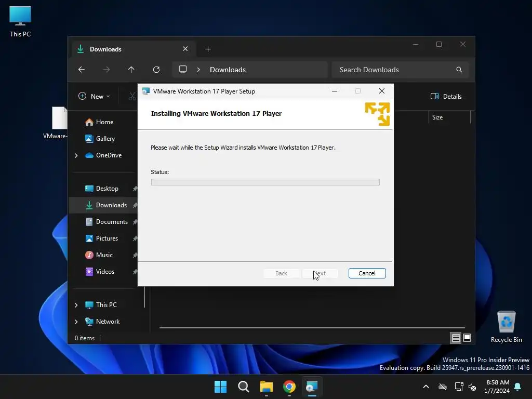The height and width of the screenshot is (399, 532).
Task: Close the VMware Workstation 17 Player Setup dialog
Action: pos(382,91)
